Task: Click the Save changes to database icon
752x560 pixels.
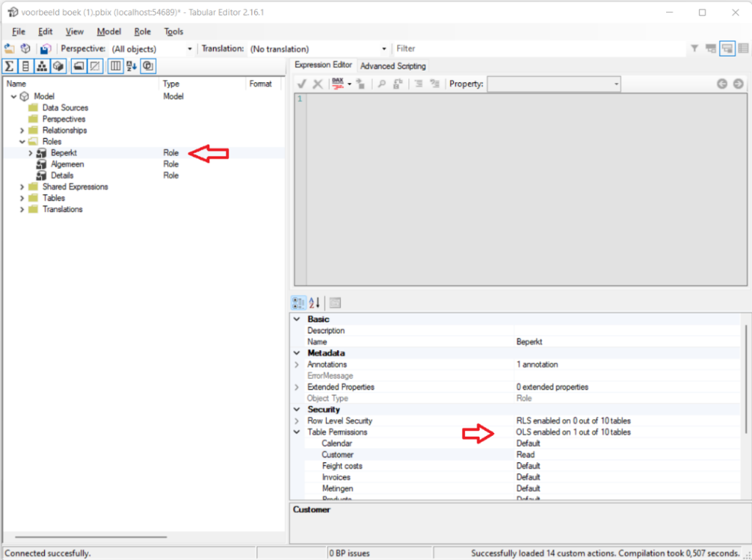Action: [46, 48]
